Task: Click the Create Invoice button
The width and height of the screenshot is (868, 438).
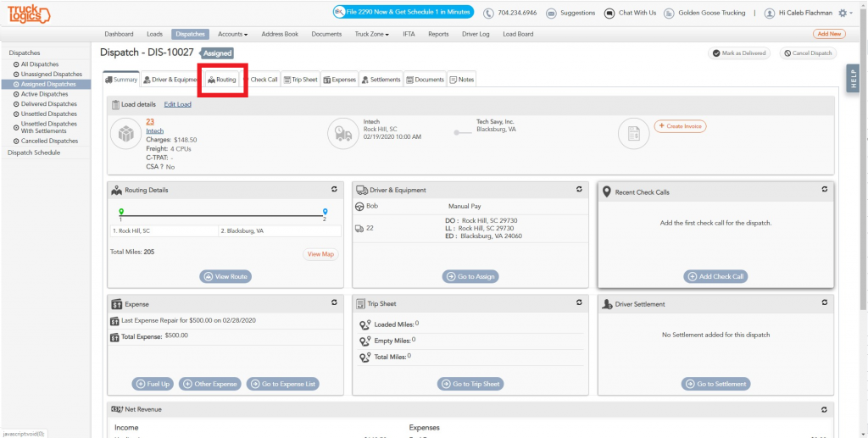Action: pos(680,126)
